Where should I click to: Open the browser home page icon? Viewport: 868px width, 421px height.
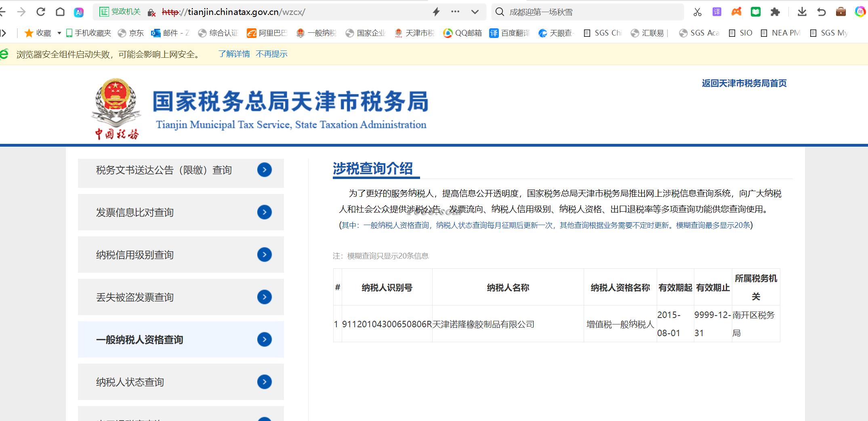pos(60,12)
